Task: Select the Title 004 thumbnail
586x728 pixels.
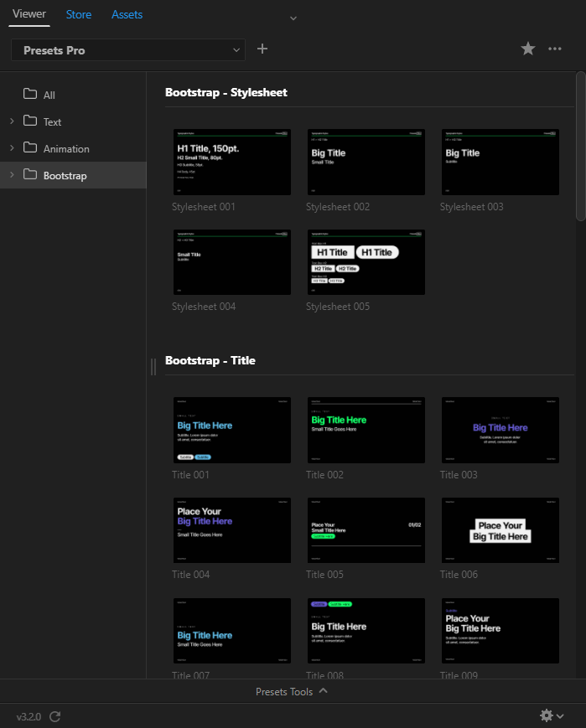Action: (232, 530)
